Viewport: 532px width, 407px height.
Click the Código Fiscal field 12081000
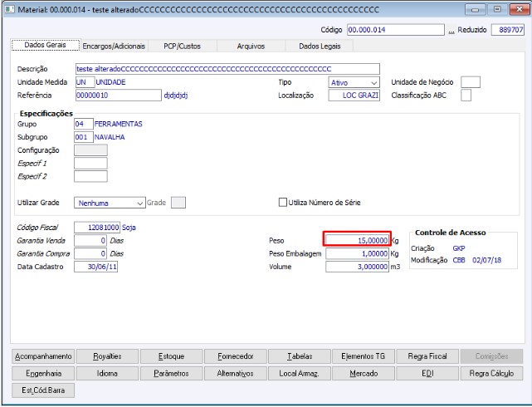97,228
